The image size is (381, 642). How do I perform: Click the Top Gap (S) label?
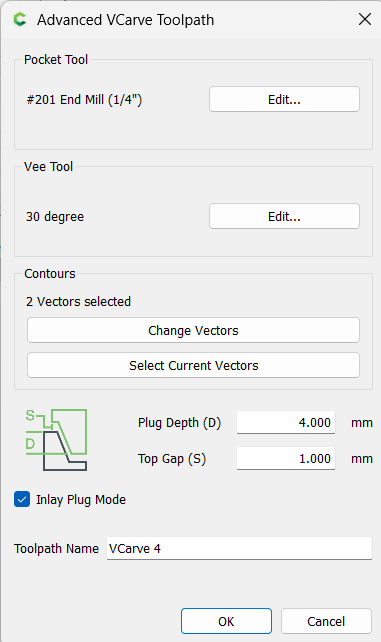pos(172,459)
